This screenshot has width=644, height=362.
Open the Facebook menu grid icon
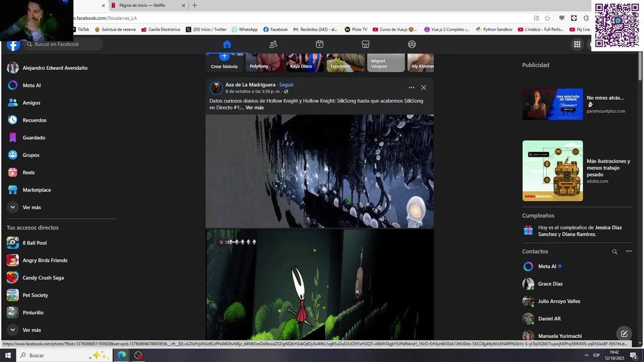click(577, 44)
